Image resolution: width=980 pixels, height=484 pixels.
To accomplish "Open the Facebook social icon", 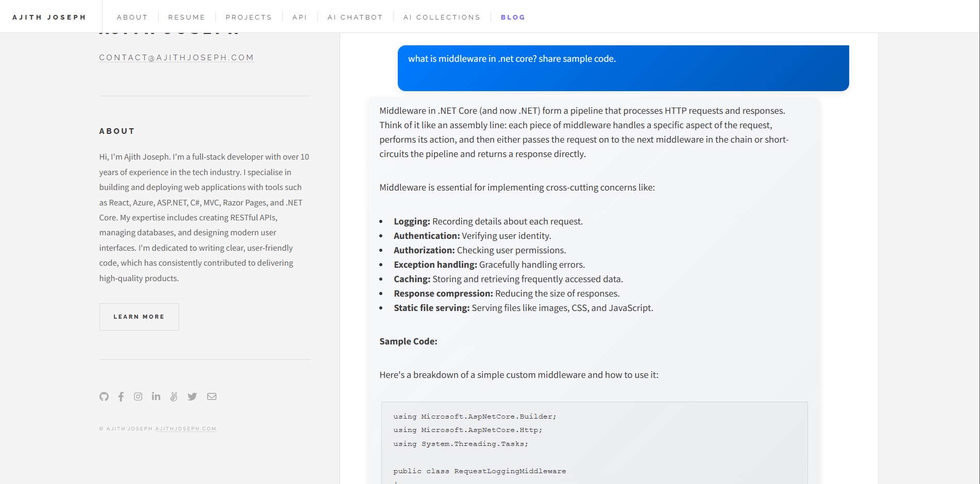I will (121, 396).
